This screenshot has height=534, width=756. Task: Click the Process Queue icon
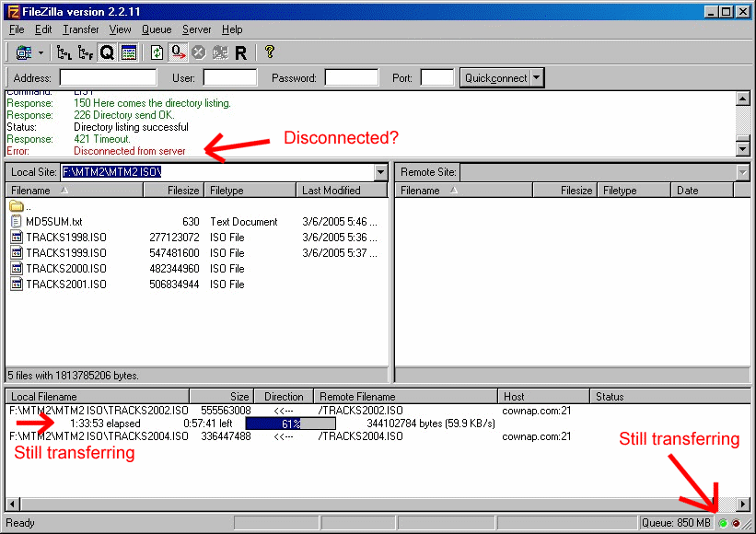(x=178, y=53)
